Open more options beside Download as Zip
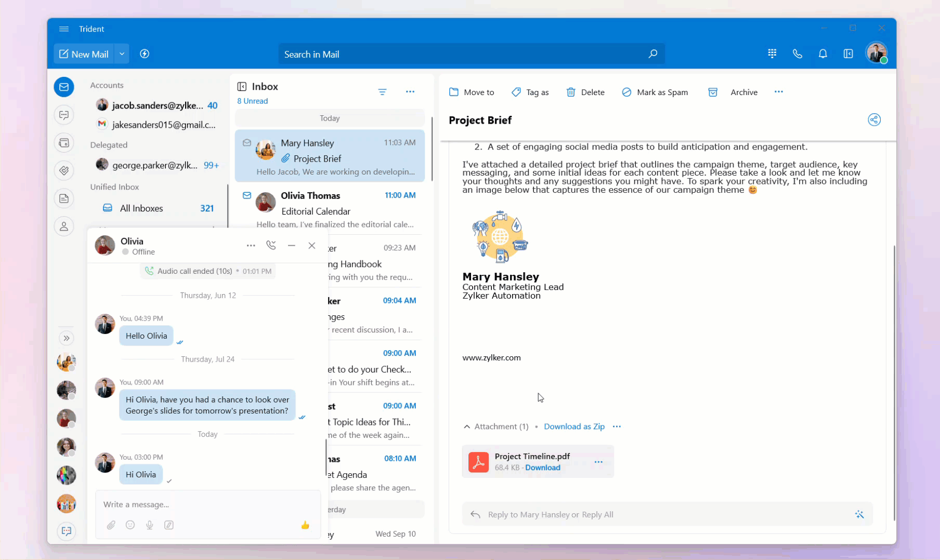The image size is (940, 560). click(x=617, y=426)
